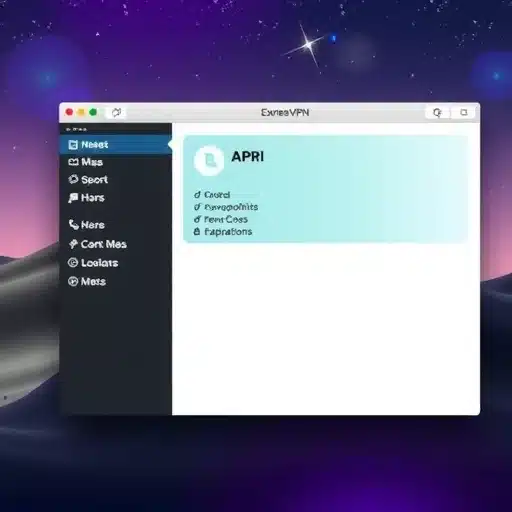Click the APRI heading
512x512 pixels.
247,156
